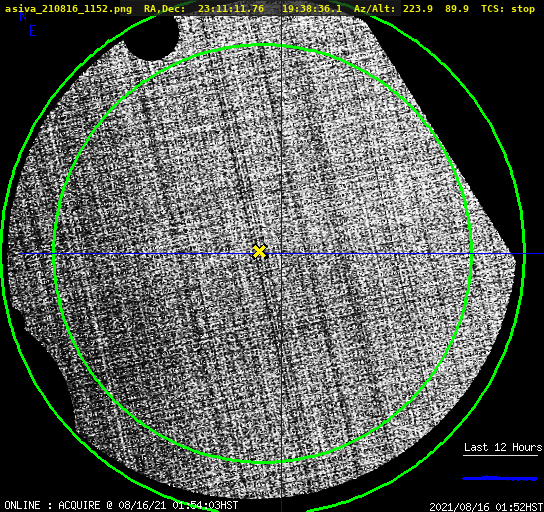Click the blue E compass letter
Image resolution: width=544 pixels, height=512 pixels.
(33, 31)
